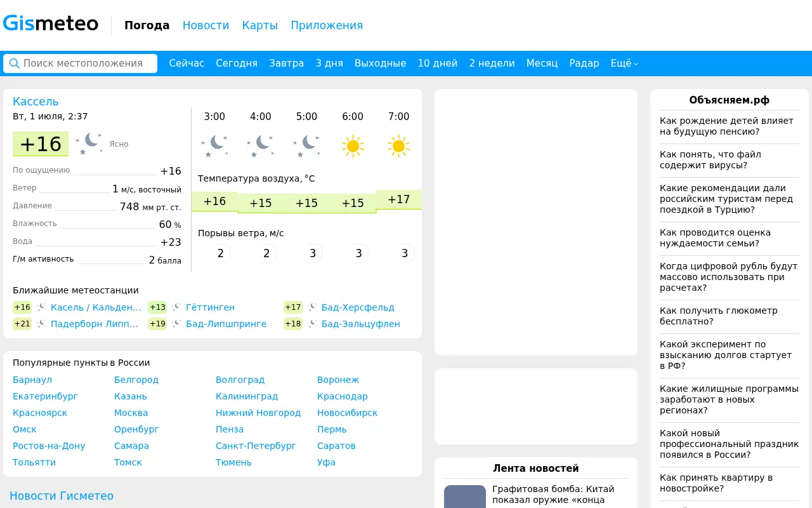Select the Месяц forecast

[542, 63]
